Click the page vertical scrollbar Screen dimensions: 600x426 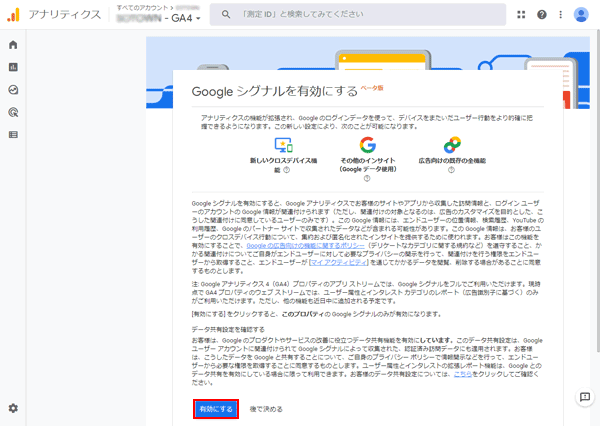pyautogui.click(x=598, y=191)
